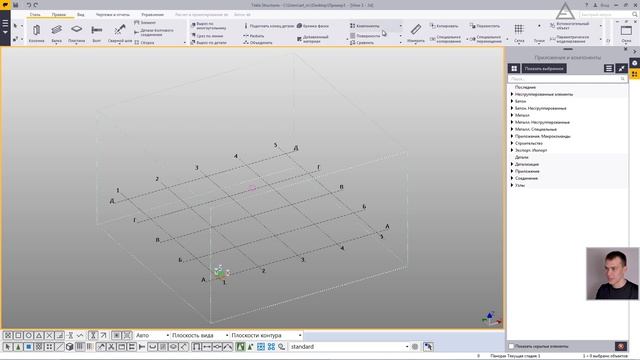Image resolution: width=640 pixels, height=360 pixels.
Task: Open the Управление ribbon tab
Action: point(153,14)
